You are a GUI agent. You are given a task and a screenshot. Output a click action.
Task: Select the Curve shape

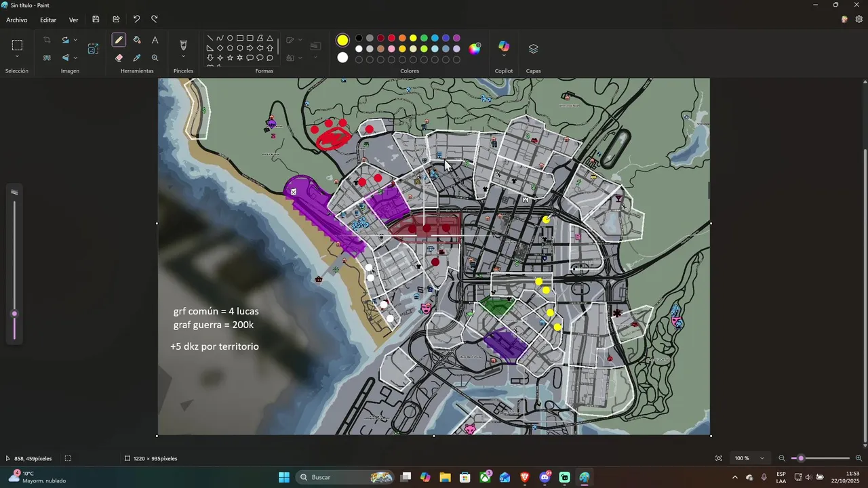[220, 39]
